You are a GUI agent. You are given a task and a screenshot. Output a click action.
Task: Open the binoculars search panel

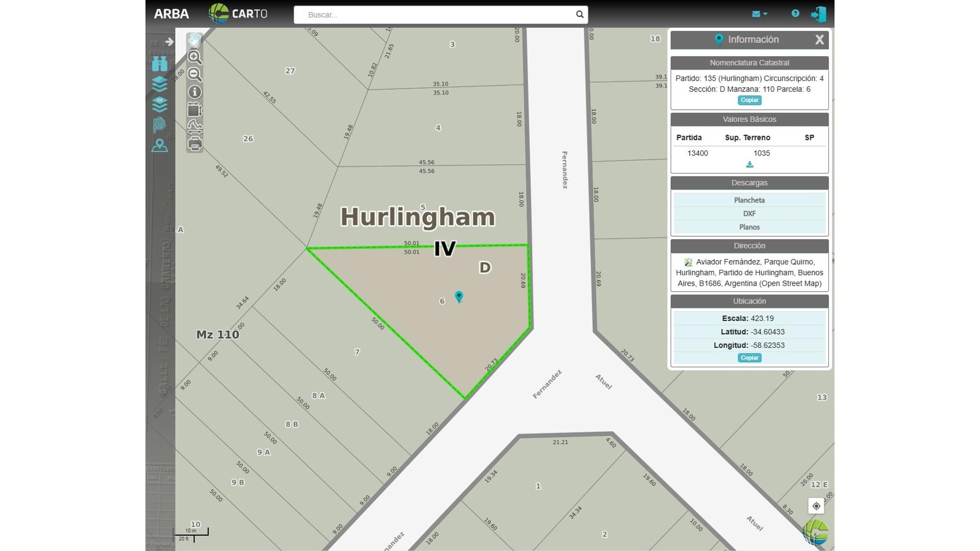[x=160, y=64]
